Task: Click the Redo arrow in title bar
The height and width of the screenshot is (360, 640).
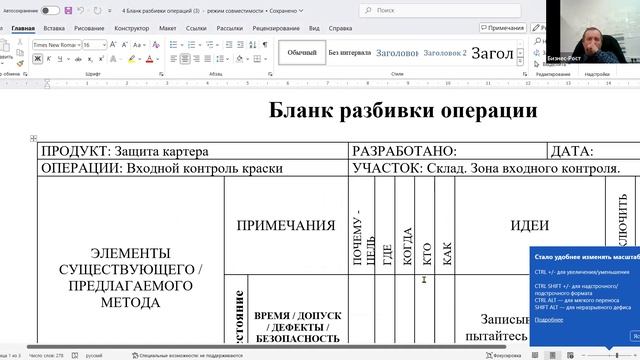Action: [97, 11]
